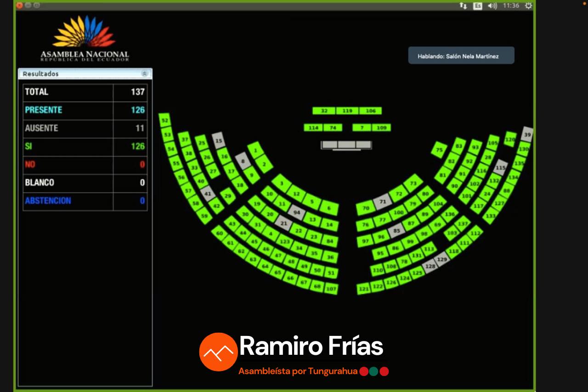Click green seat 6
The image size is (588, 392).
(329, 208)
